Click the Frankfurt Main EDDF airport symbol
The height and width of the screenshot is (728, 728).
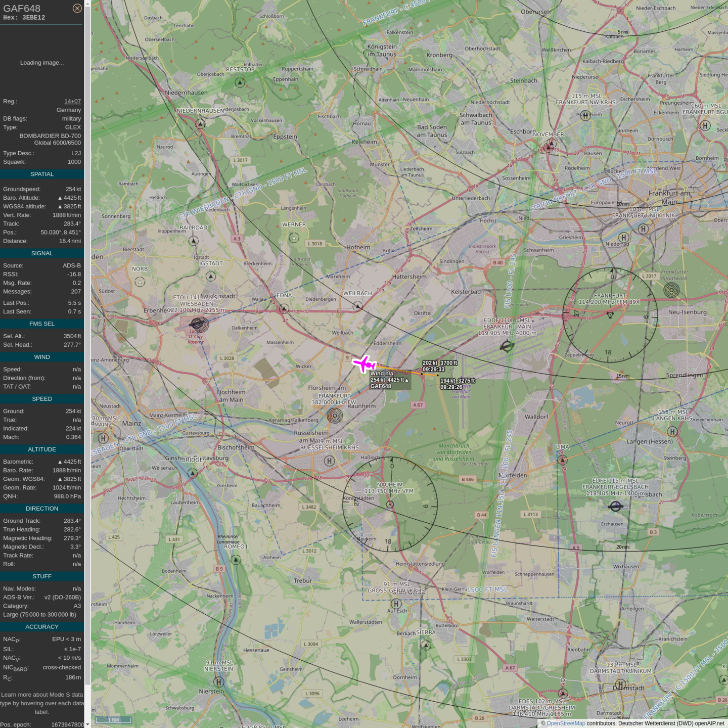coord(507,346)
